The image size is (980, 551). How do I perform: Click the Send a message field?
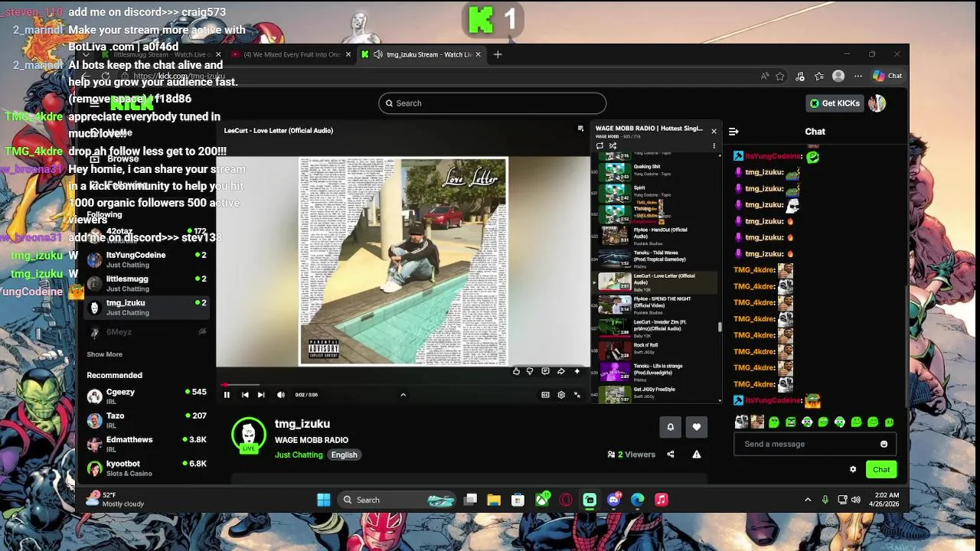tap(805, 444)
